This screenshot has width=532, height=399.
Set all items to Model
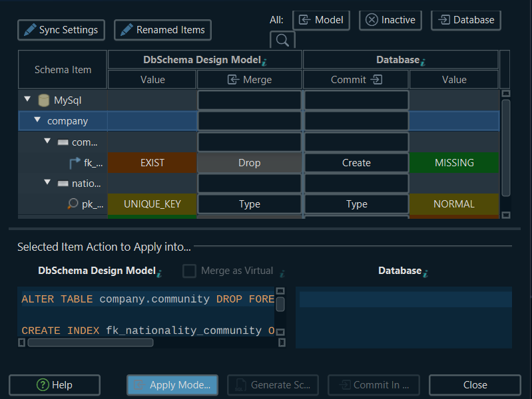(x=321, y=20)
